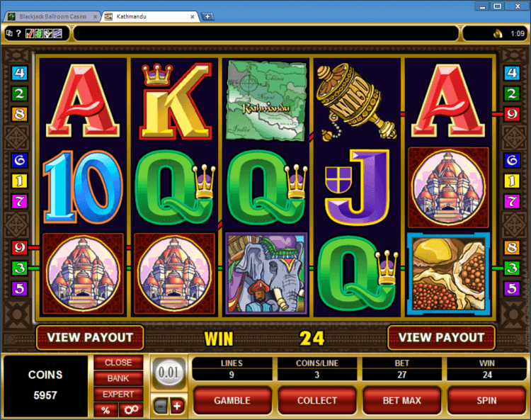Screen dimensions: 531x420
Task: Open the percent statistics button
Action: point(105,410)
